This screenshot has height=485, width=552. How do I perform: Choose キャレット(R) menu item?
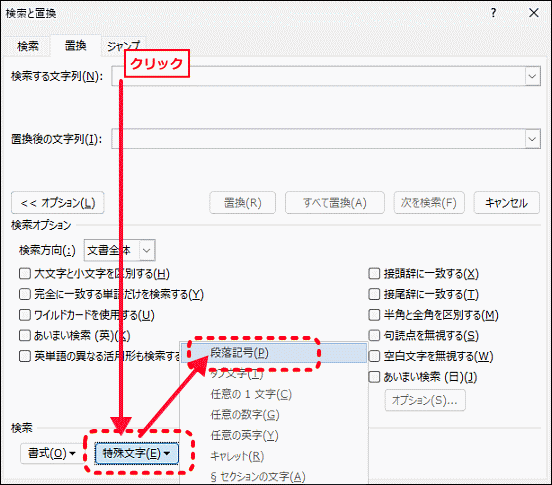pyautogui.click(x=274, y=456)
